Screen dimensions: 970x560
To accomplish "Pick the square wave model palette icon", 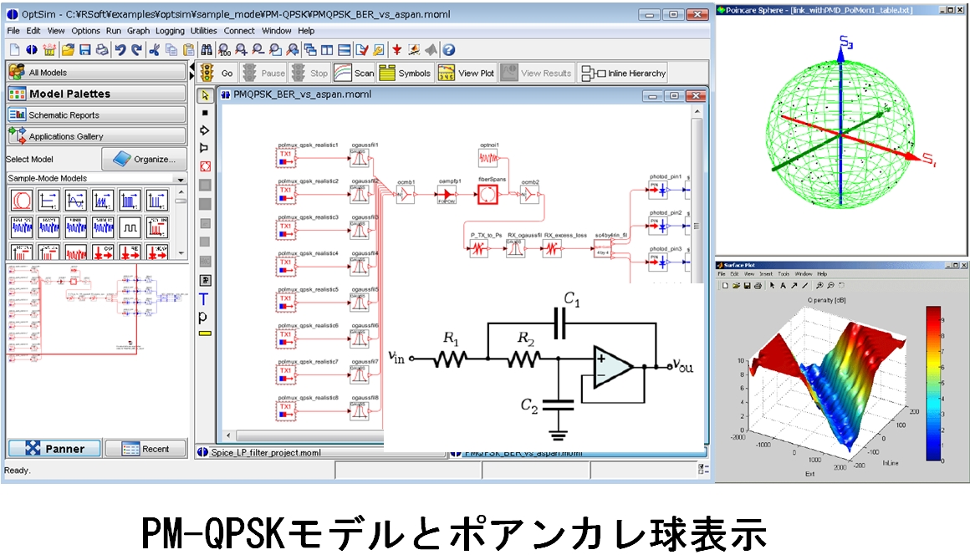I will coord(130,228).
